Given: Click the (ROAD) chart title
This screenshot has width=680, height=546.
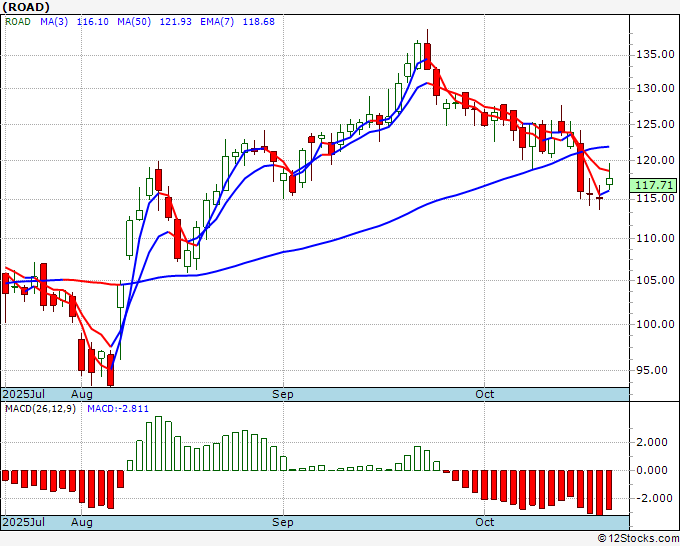Looking at the screenshot, I should [26, 7].
